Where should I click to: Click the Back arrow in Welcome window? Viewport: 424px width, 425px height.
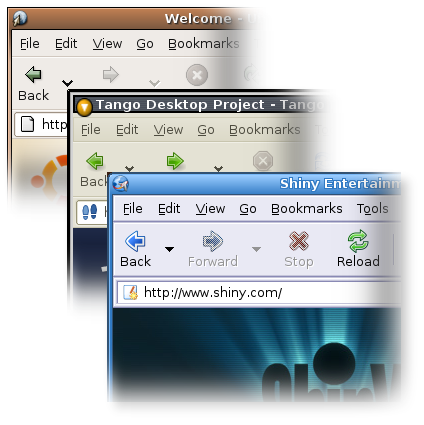click(33, 74)
